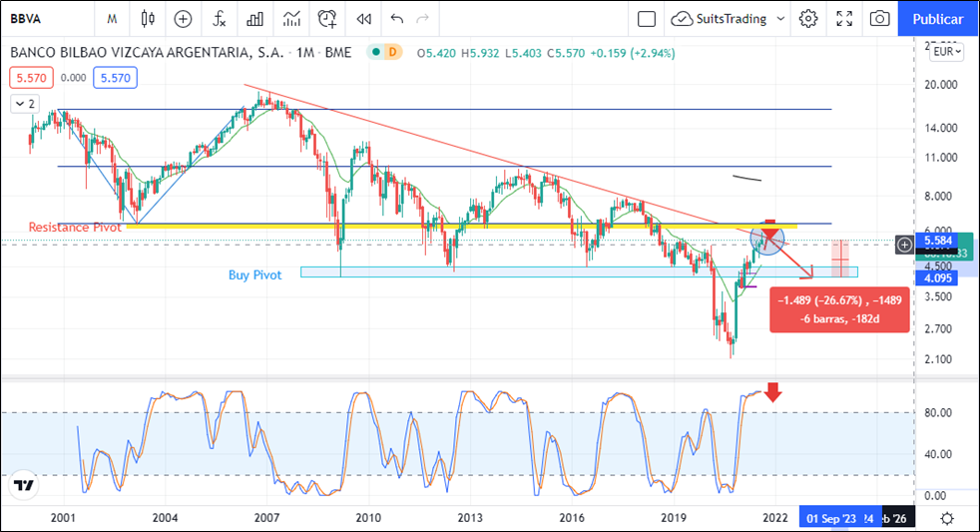Click the red 5.570 sell price button
Screen dimensions: 980x532
[x=31, y=77]
